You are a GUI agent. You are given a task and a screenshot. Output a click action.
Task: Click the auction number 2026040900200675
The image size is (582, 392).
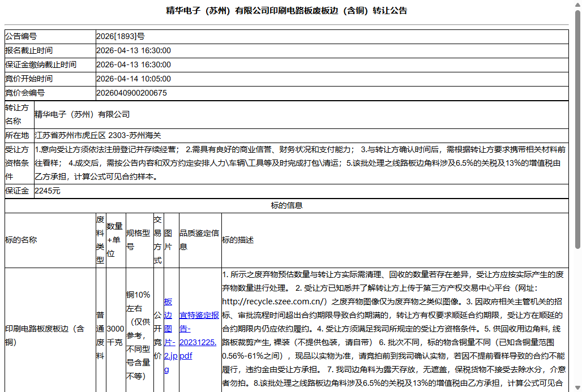pyautogui.click(x=131, y=93)
